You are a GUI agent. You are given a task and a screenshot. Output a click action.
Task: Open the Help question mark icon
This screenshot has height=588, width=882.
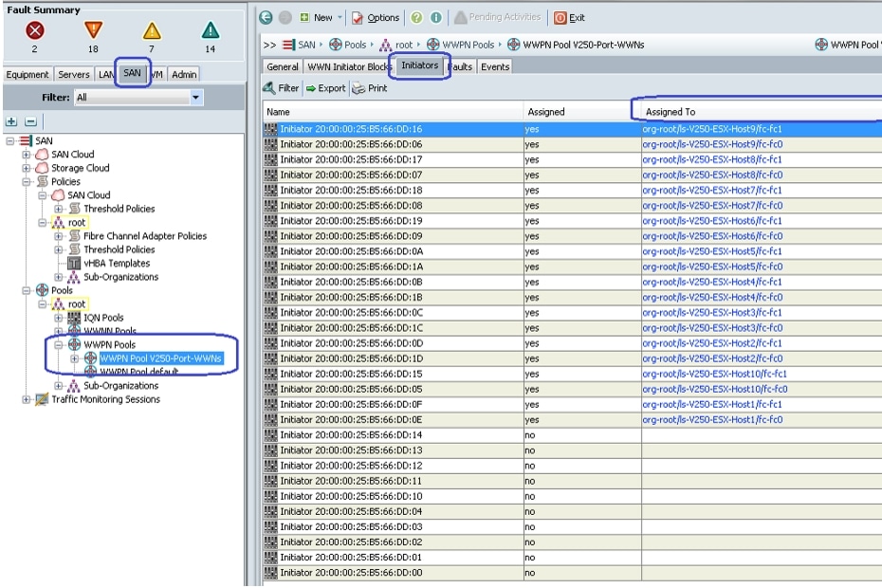coord(416,17)
